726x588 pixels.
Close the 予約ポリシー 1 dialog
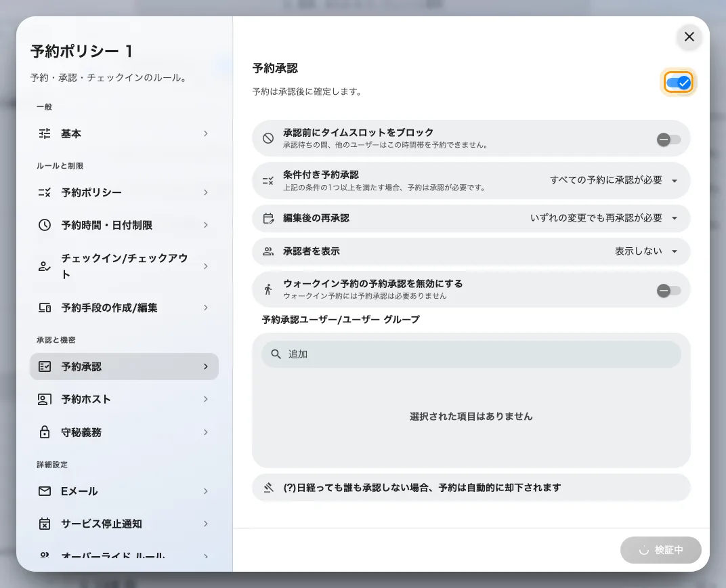[x=689, y=37]
